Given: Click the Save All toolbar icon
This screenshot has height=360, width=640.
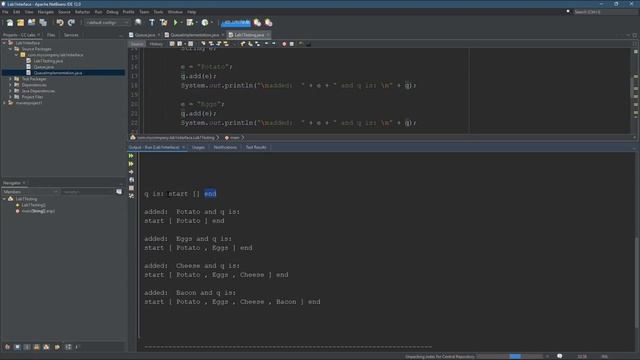Looking at the screenshot, I should point(43,23).
